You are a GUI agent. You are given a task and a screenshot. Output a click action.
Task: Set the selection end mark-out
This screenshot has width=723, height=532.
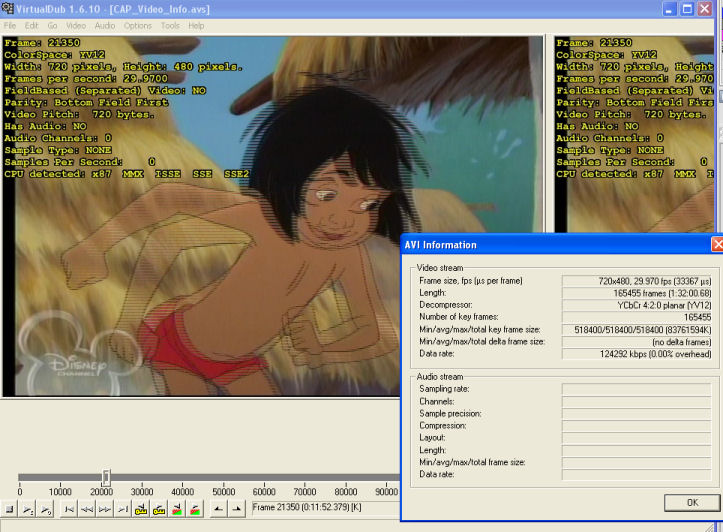point(237,509)
